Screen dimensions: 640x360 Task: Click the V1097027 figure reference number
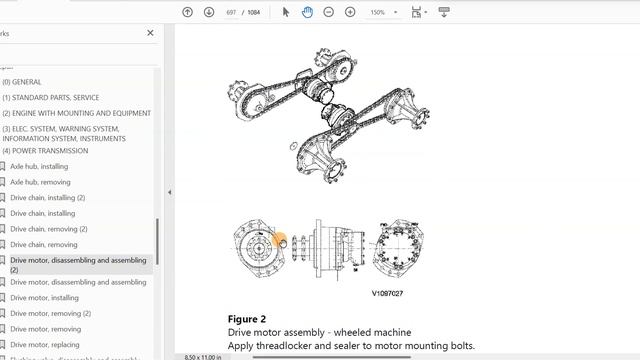tap(387, 293)
